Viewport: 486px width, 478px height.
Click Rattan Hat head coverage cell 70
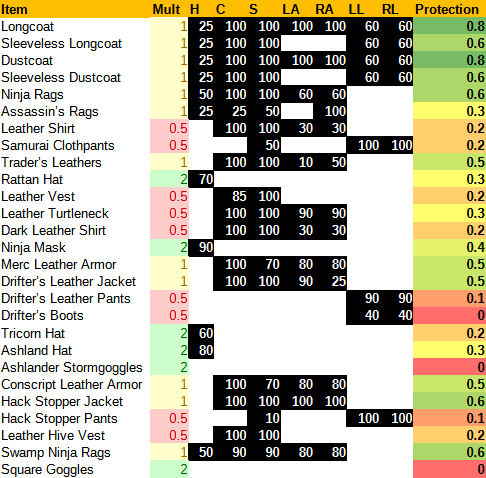[x=201, y=179]
